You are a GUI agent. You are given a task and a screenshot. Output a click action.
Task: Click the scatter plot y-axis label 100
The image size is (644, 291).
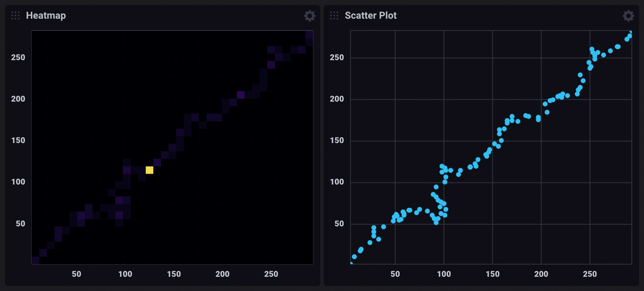(337, 182)
